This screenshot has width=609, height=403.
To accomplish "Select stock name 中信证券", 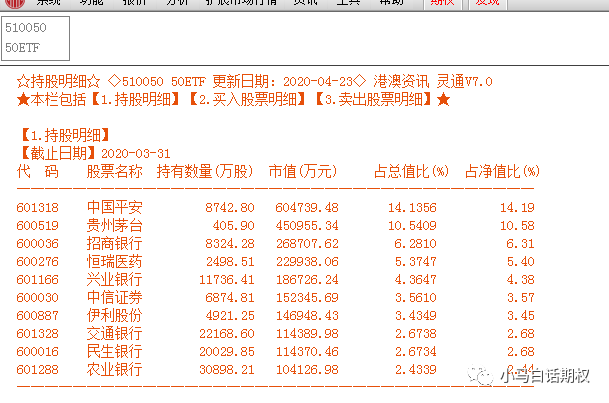I will (x=115, y=297).
